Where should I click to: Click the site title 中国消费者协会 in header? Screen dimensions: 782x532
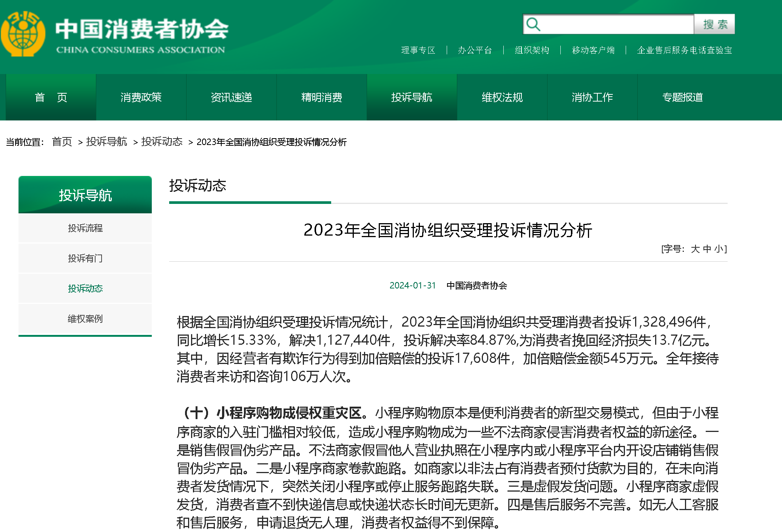[x=142, y=29]
